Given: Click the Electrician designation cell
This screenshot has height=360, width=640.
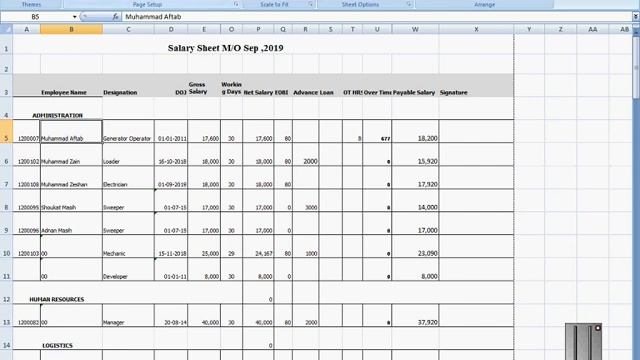Looking at the screenshot, I should (x=128, y=178).
